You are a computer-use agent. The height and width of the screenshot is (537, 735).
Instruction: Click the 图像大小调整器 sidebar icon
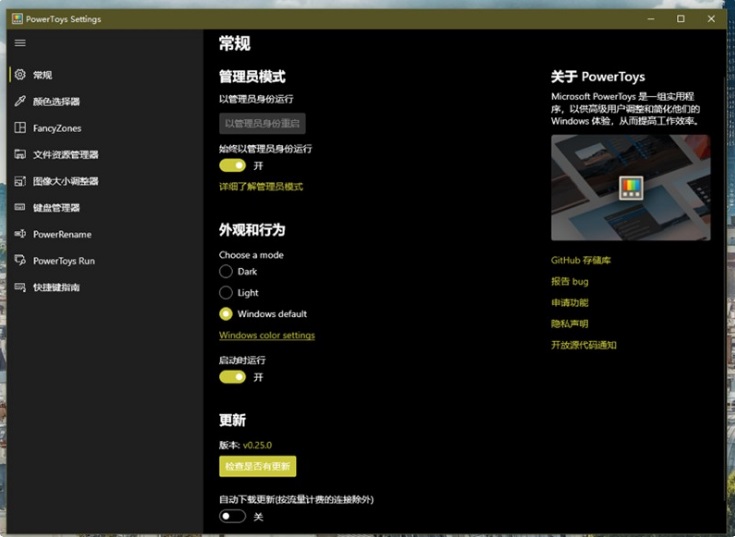pos(20,181)
